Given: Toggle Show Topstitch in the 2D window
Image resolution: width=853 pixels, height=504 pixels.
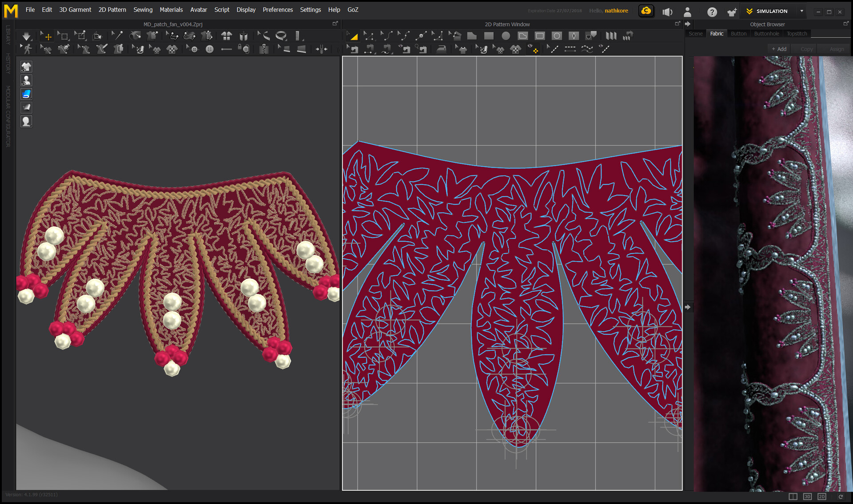Looking at the screenshot, I should coord(604,49).
